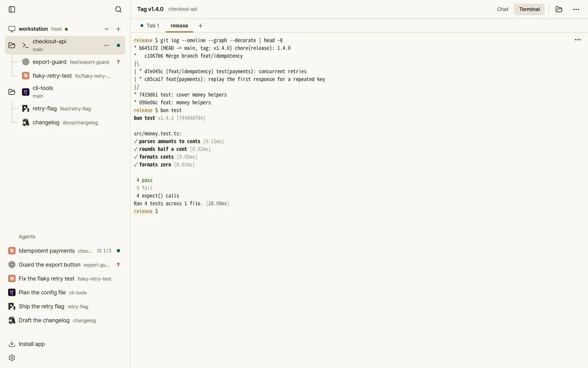588x368 pixels.
Task: Select terminal Tab 1
Action: (x=150, y=26)
